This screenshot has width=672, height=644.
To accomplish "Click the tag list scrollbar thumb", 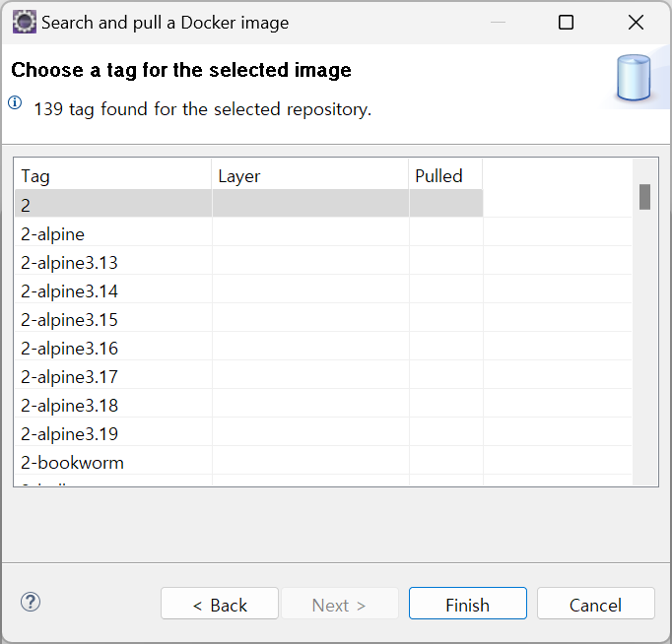I will [x=644, y=197].
